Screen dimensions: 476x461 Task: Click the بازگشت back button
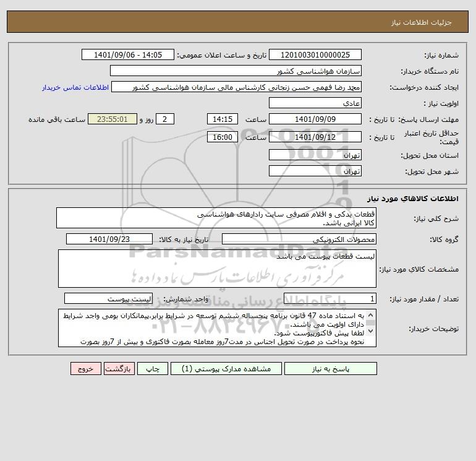coord(119,369)
